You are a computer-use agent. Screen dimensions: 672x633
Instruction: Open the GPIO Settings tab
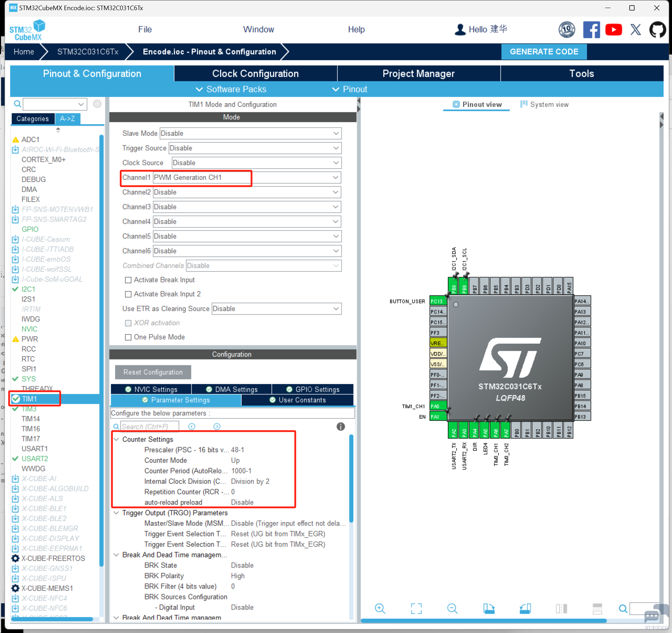tap(313, 389)
